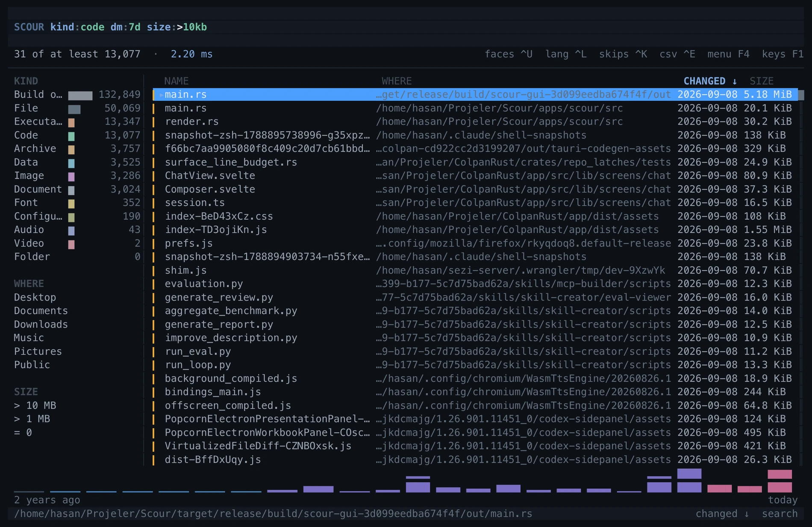Filter location to Documents
Image resolution: width=812 pixels, height=527 pixels.
pyautogui.click(x=41, y=311)
